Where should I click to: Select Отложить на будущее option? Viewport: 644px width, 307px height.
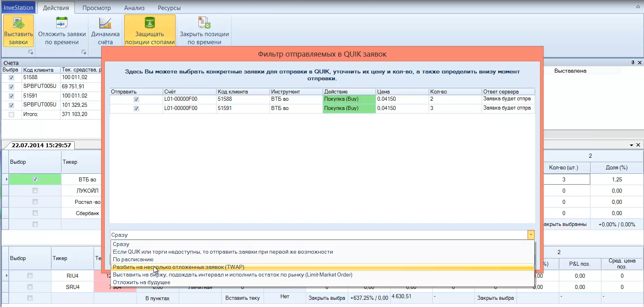(x=322, y=282)
